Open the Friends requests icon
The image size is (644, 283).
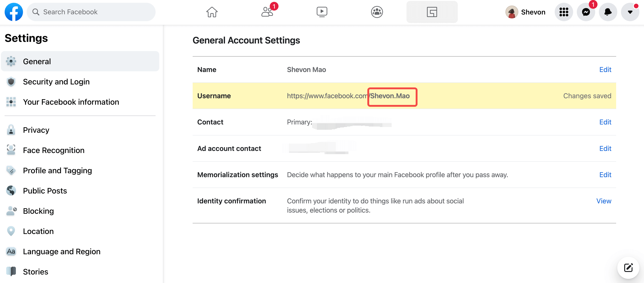267,12
